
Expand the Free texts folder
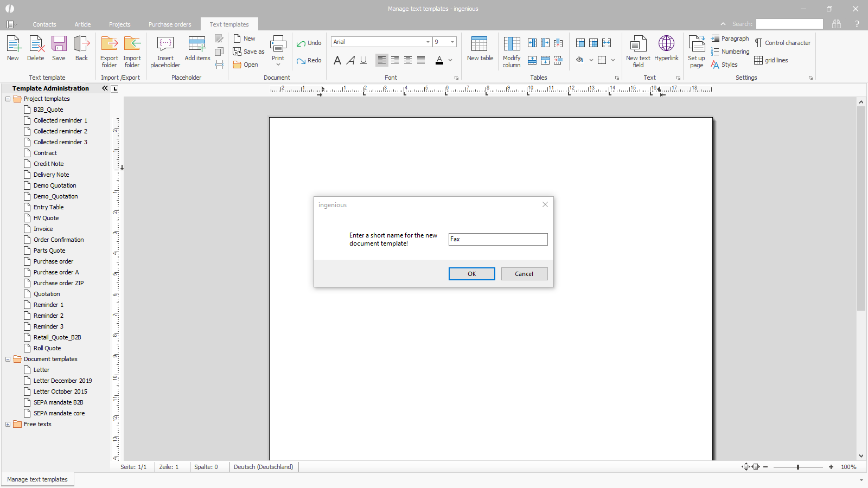pos(8,424)
